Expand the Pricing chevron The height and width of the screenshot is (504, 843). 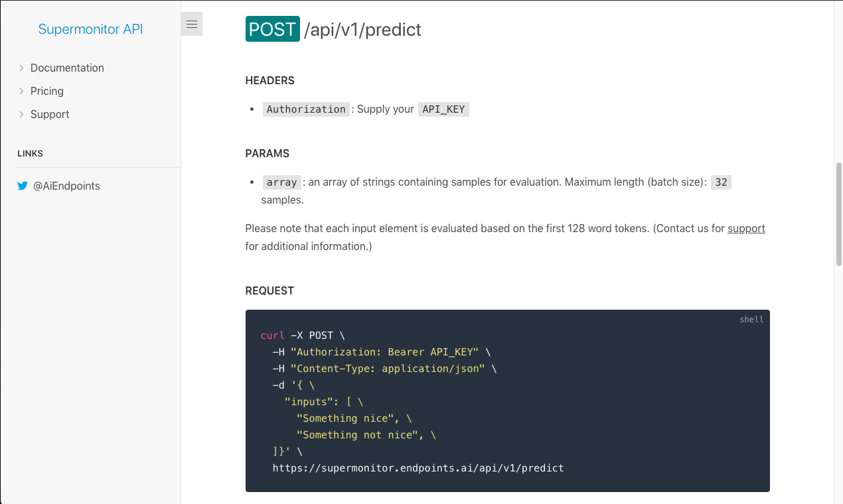pyautogui.click(x=21, y=91)
